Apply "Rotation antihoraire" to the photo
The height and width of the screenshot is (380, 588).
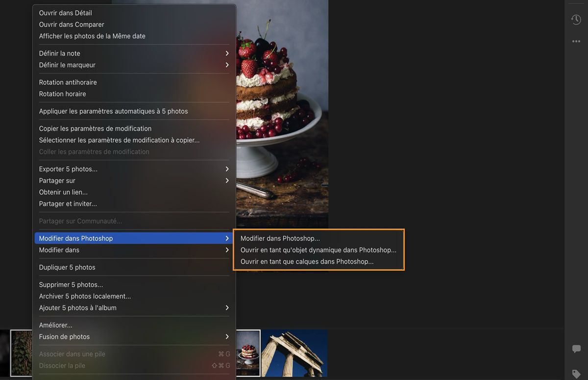coord(68,82)
